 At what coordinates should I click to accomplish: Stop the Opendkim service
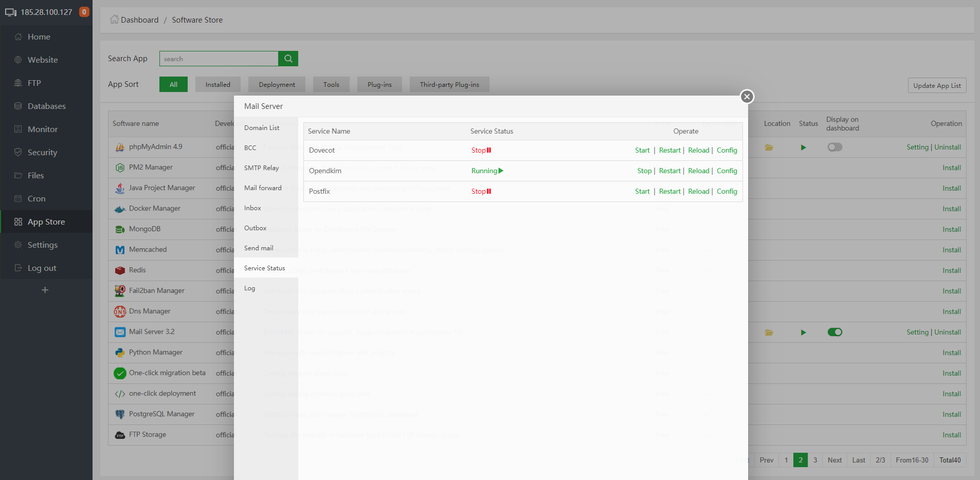pyautogui.click(x=644, y=171)
